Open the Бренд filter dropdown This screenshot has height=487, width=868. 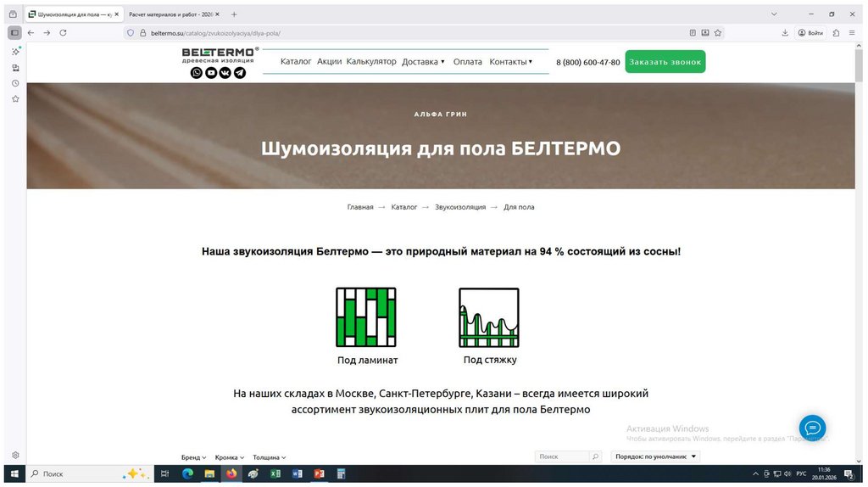194,457
